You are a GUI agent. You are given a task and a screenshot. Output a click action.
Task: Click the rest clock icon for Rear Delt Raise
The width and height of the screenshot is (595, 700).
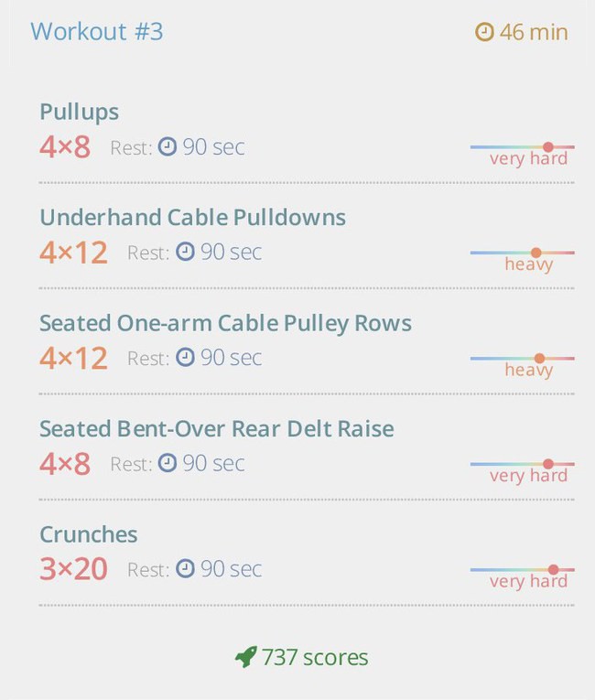(x=168, y=462)
